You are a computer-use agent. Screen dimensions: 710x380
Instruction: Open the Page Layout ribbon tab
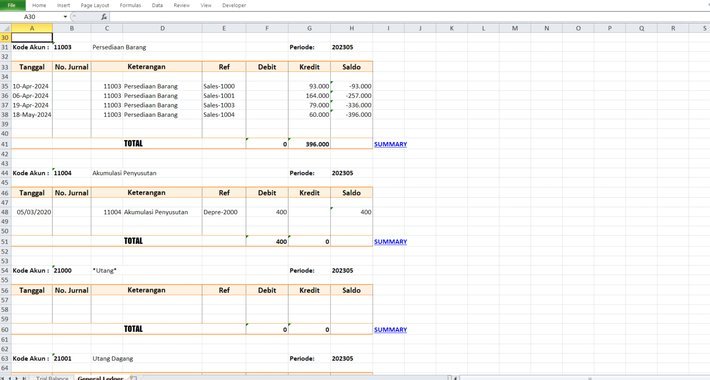tap(95, 5)
